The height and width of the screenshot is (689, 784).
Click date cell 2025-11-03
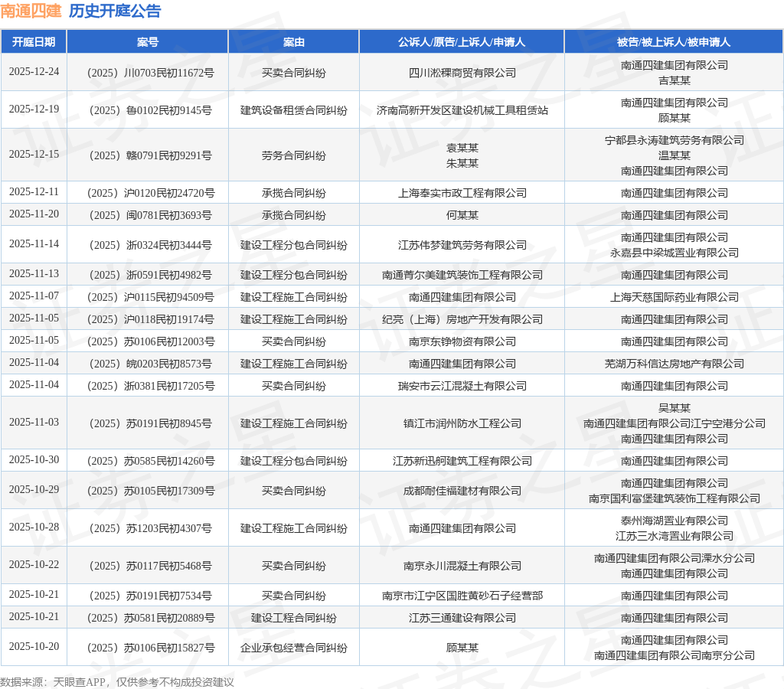[x=34, y=423]
